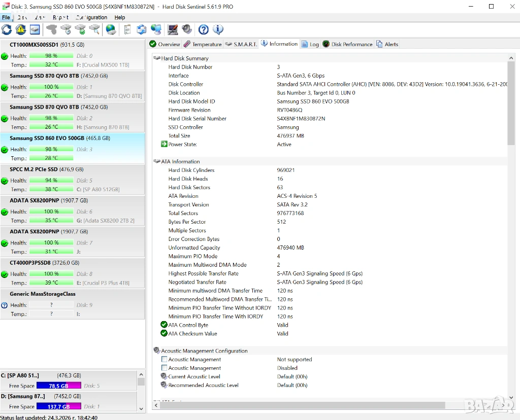Toggle the 'Disabled' Acoustic Management checkbox
520x420 pixels.
point(164,368)
